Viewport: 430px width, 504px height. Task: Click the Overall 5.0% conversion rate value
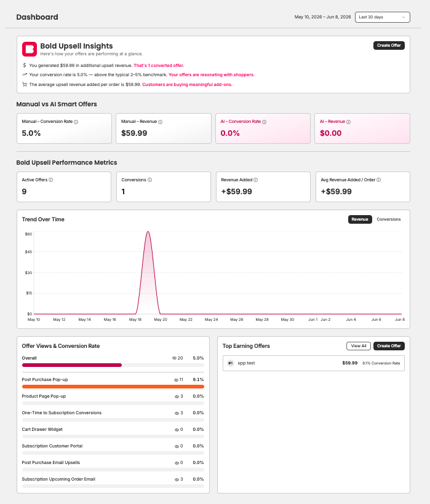click(198, 358)
